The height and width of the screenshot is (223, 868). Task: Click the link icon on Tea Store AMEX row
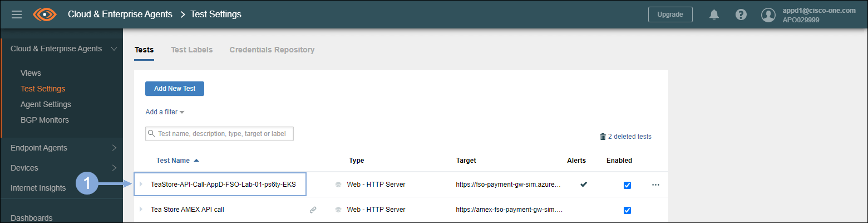[x=313, y=210]
